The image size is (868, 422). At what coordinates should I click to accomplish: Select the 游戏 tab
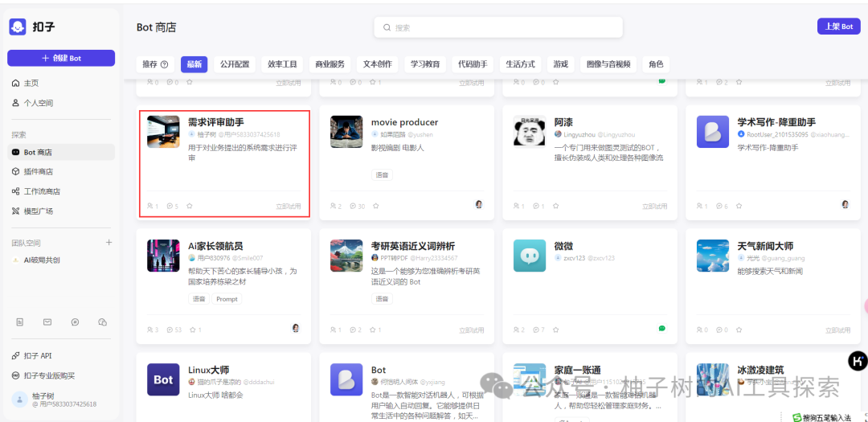point(561,64)
